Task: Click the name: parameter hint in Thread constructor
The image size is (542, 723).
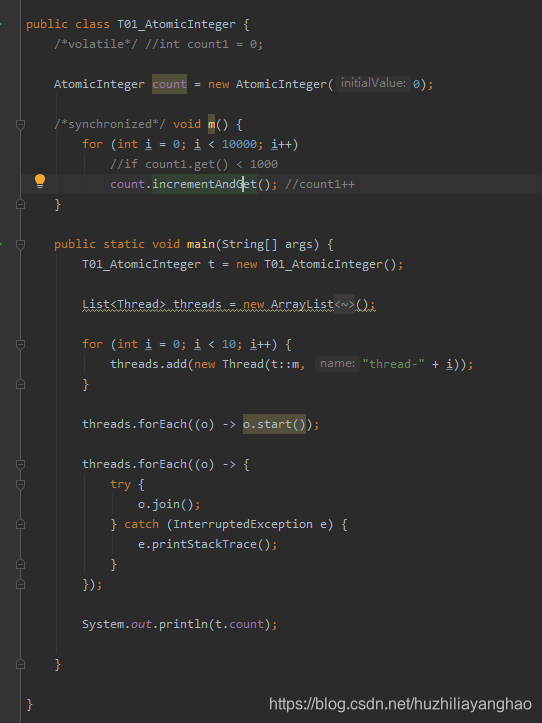Action: pos(337,363)
